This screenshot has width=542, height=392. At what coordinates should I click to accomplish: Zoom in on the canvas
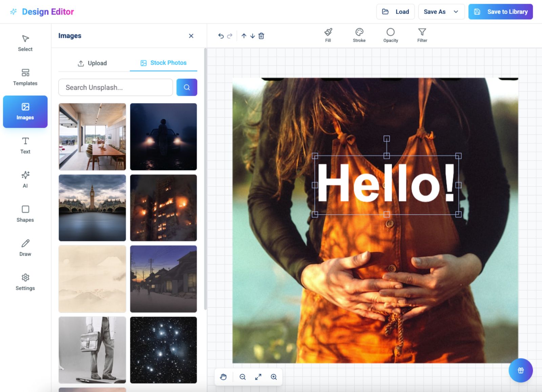pyautogui.click(x=274, y=377)
